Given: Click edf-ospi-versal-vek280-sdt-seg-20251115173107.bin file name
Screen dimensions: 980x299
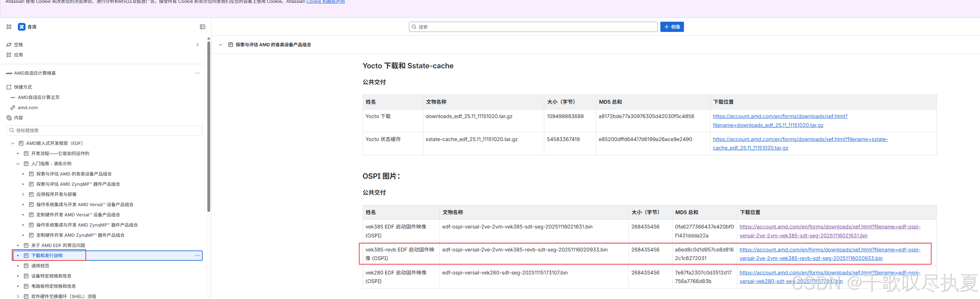Looking at the screenshot, I should (x=505, y=273).
